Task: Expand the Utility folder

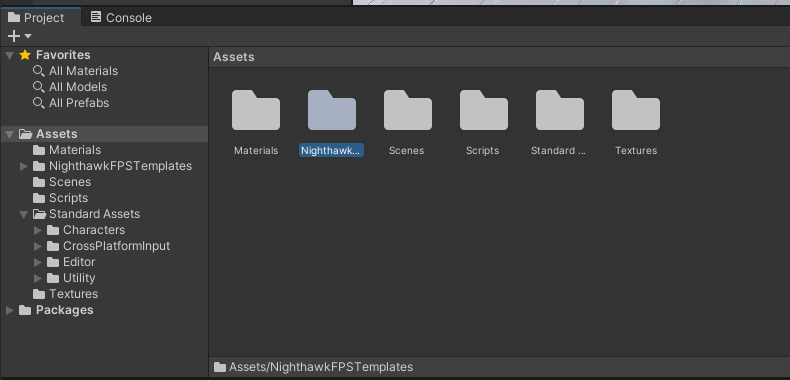Action: [x=37, y=278]
